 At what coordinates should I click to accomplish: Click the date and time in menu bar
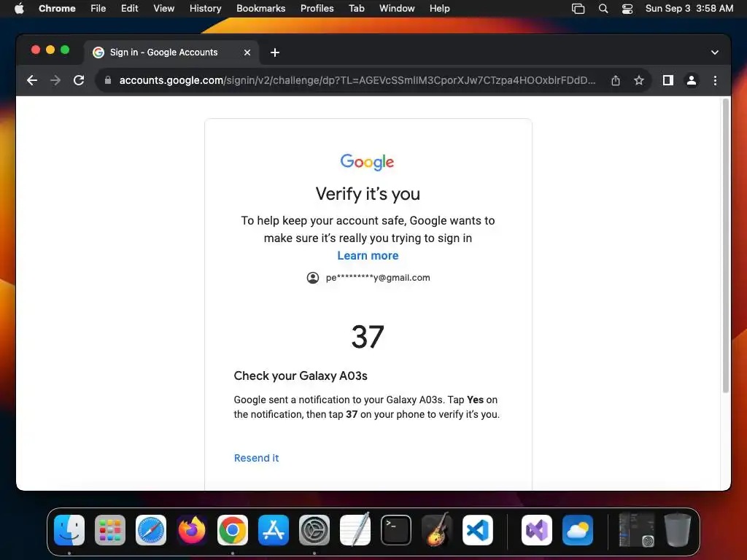tap(689, 9)
